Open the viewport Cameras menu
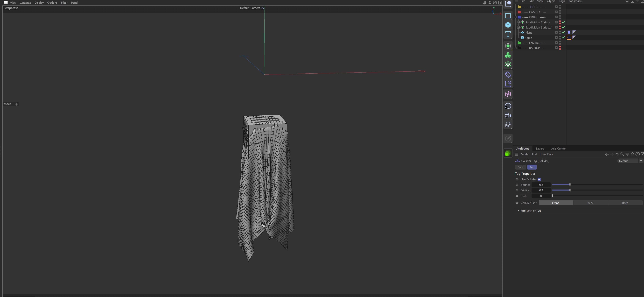The width and height of the screenshot is (644, 297). (25, 3)
